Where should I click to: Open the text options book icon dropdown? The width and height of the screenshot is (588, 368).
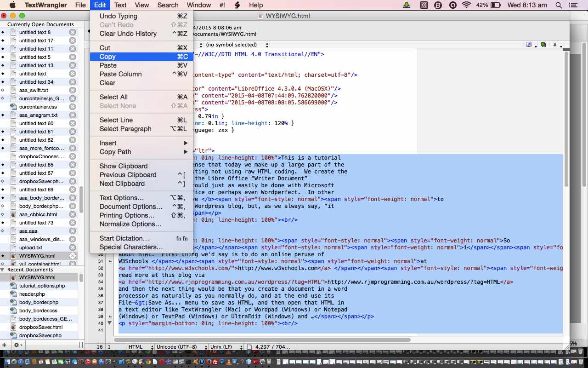click(x=531, y=45)
